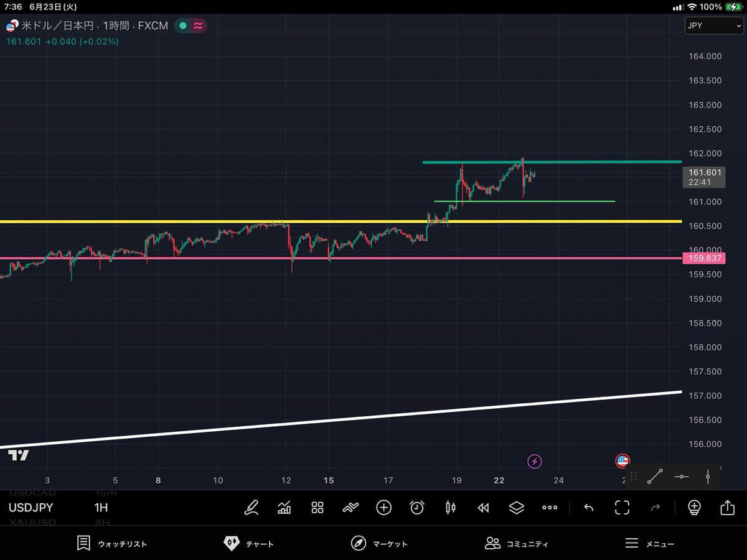This screenshot has width=747, height=560.
Task: Select the horizontal line tool in the floating toolbar
Action: point(682,477)
